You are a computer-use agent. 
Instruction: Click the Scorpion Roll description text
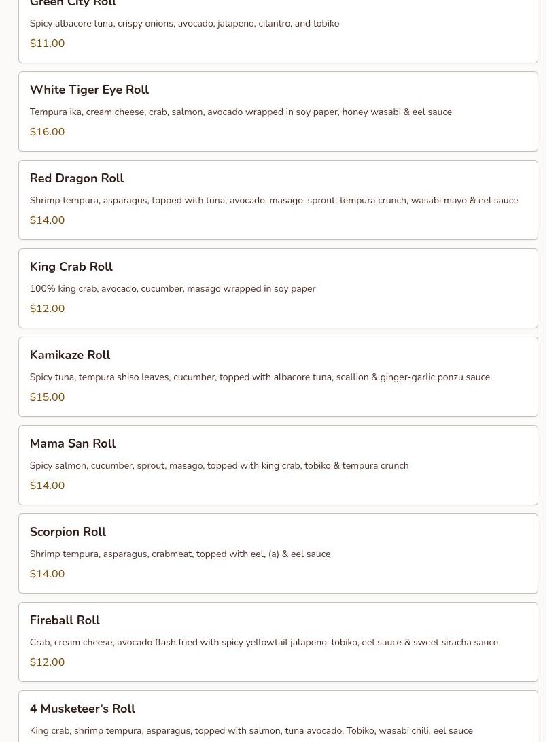[180, 554]
